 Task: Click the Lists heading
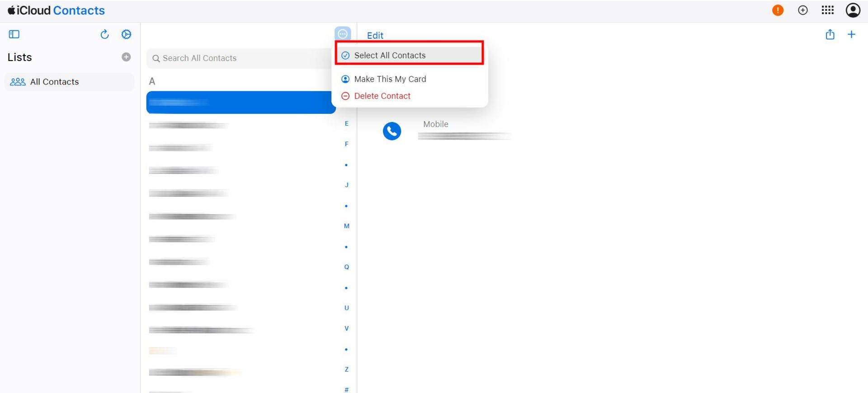coord(20,57)
